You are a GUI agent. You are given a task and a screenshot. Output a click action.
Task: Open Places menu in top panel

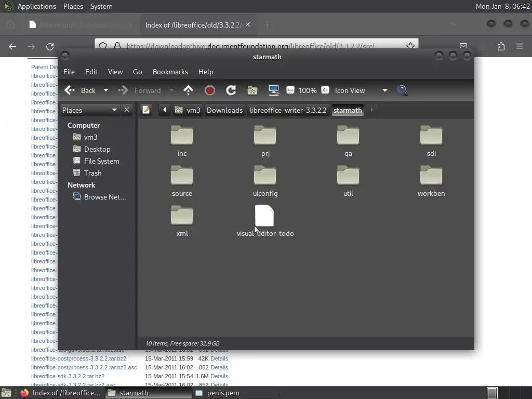(73, 6)
